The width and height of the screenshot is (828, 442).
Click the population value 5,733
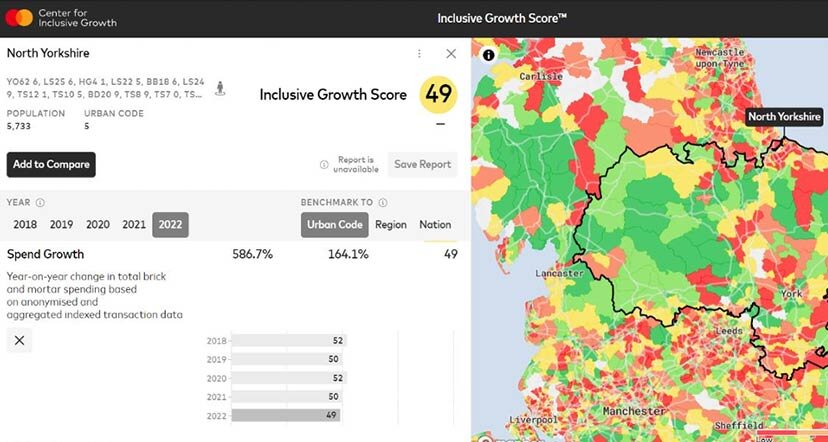click(x=19, y=127)
